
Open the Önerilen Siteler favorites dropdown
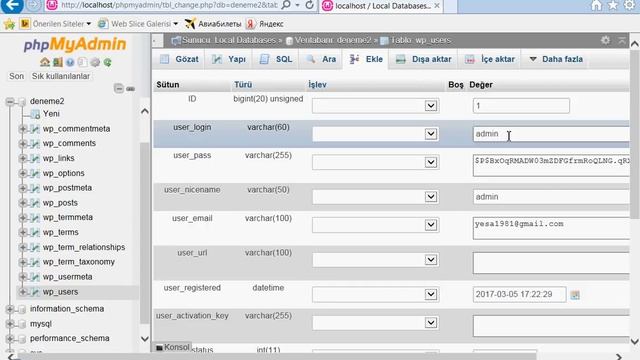point(56,24)
